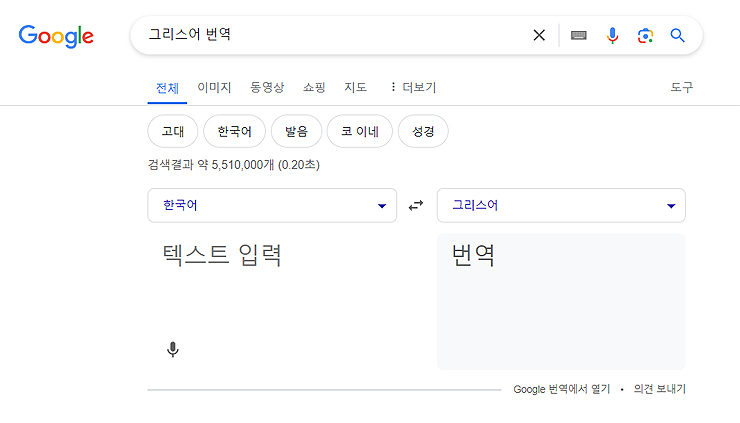Start voice search with microphone icon
The height and width of the screenshot is (423, 740).
point(612,35)
